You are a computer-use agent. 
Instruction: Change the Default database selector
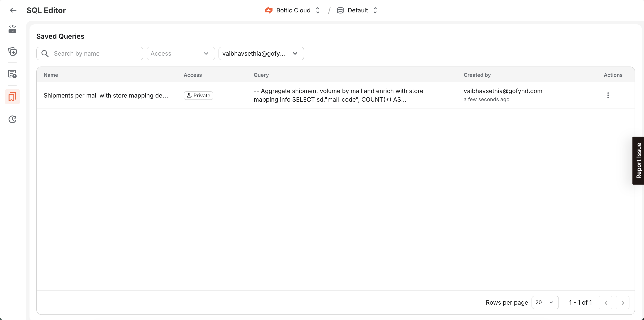coord(375,10)
